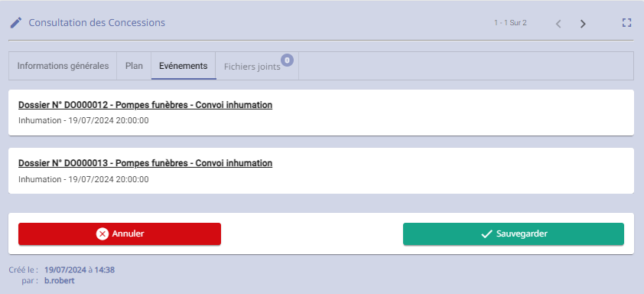The width and height of the screenshot is (644, 294).
Task: Click the red Annuler button
Action: [119, 234]
